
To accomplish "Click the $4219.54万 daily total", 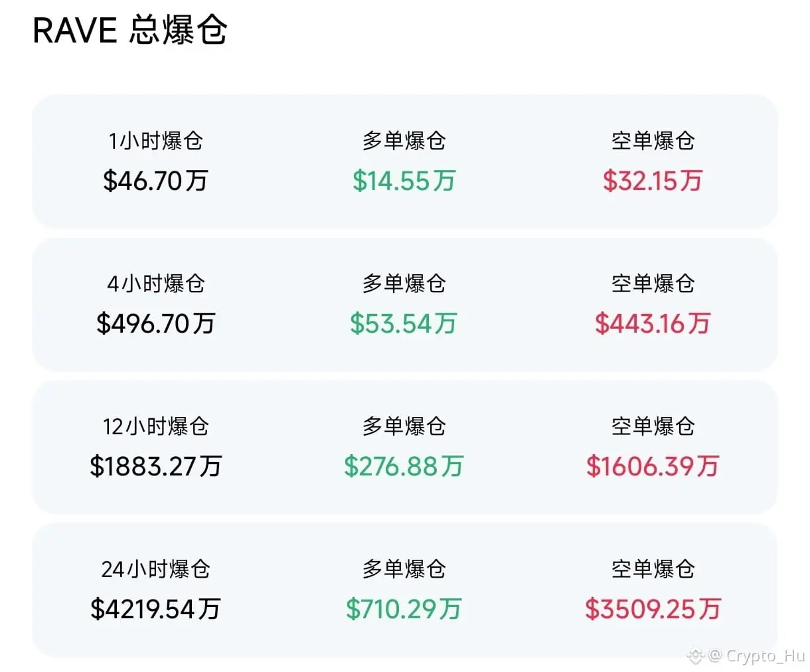I will pos(155,609).
